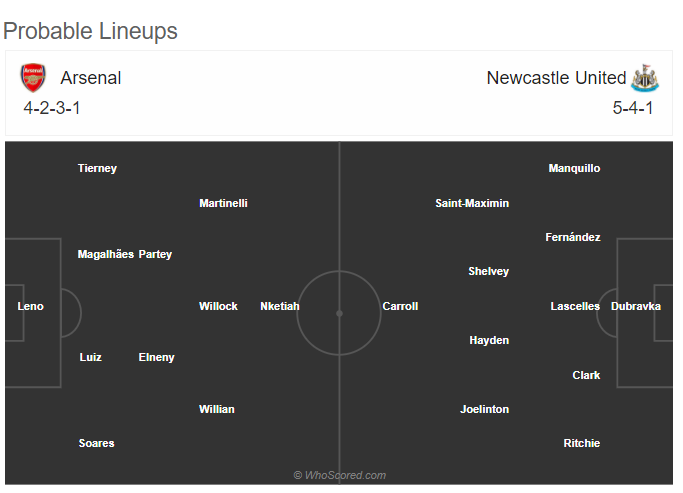The height and width of the screenshot is (493, 683).
Task: Click the Newcastle United crest icon
Action: pyautogui.click(x=645, y=78)
